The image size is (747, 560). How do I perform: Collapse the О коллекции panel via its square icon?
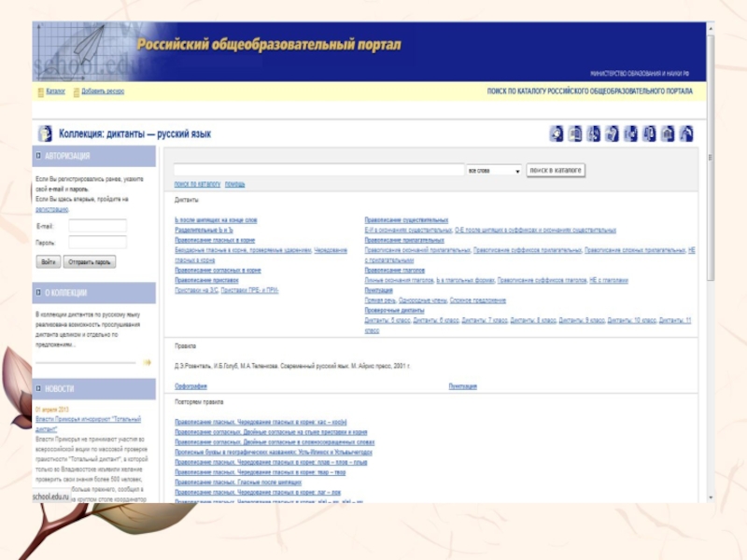coord(38,292)
